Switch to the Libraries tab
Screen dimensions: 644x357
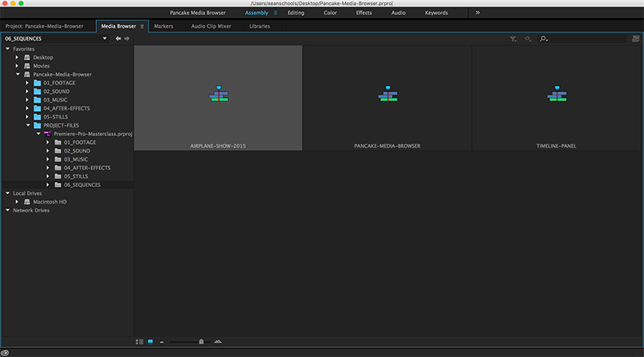point(259,26)
